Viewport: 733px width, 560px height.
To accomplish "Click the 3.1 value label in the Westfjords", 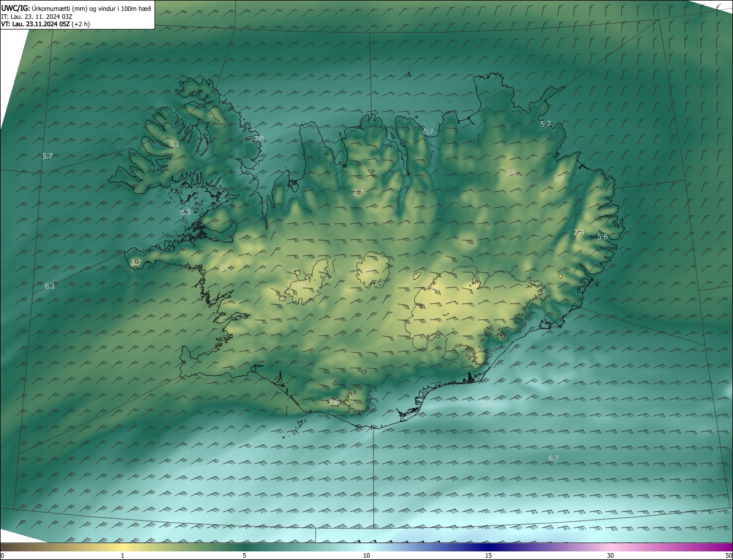I will click(174, 144).
